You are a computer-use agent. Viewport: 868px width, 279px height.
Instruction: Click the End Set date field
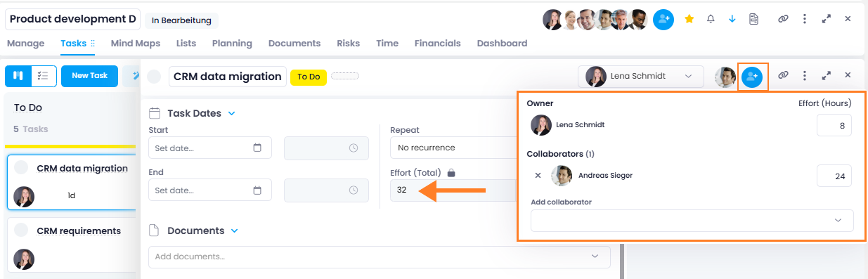click(210, 190)
